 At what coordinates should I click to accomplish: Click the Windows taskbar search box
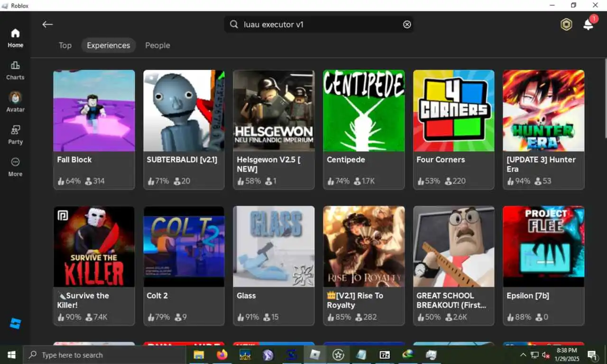pos(104,355)
